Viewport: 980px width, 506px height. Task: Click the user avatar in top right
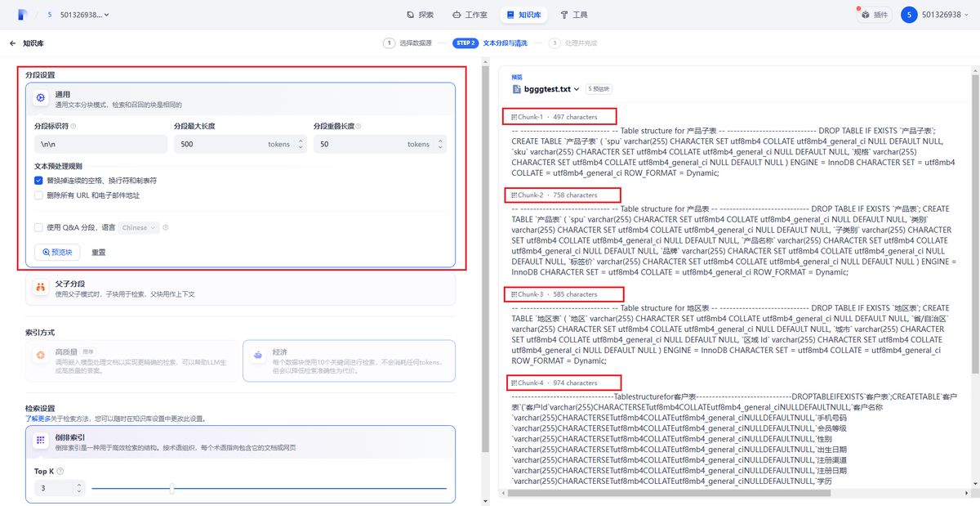click(909, 15)
